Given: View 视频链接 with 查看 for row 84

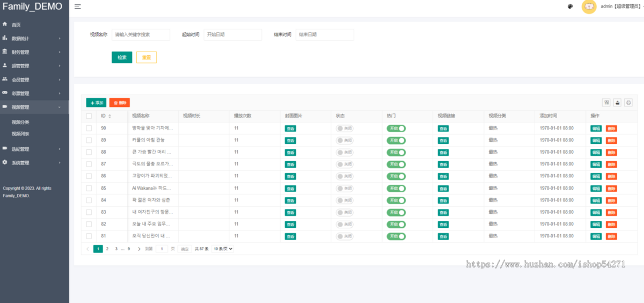Looking at the screenshot, I should tap(443, 200).
